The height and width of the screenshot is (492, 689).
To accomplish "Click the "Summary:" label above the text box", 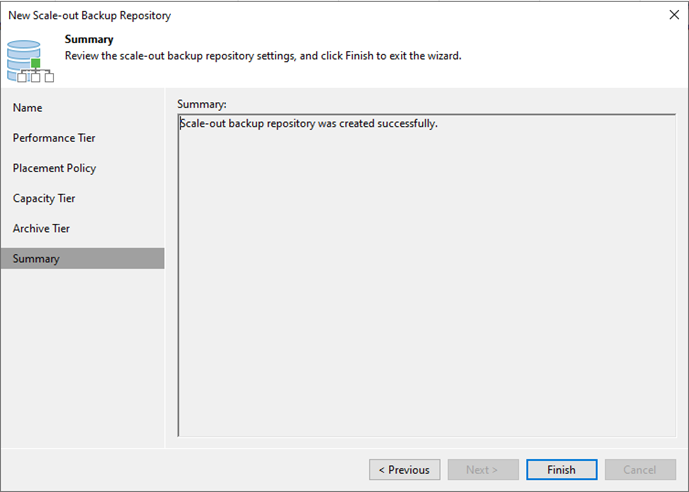I will [202, 104].
